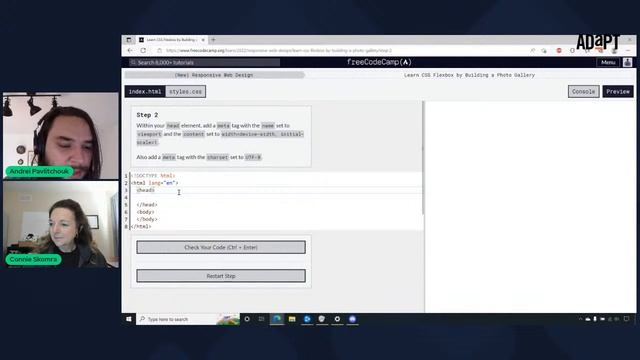Image resolution: width=640 pixels, height=360 pixels.
Task: Toggle the Preview pane button
Action: (x=618, y=91)
